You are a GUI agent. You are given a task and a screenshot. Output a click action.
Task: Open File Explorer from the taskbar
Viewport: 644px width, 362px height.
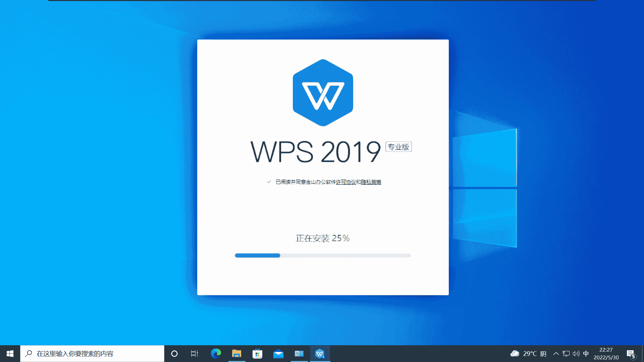tap(236, 354)
